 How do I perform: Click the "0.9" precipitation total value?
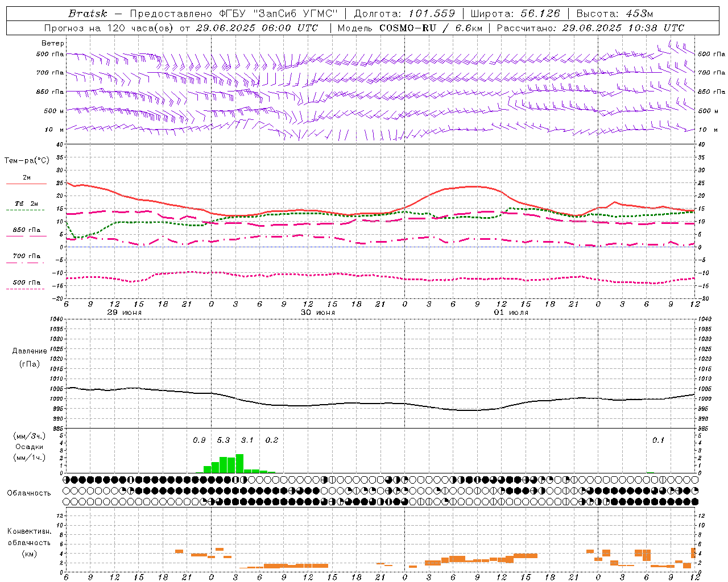199,440
